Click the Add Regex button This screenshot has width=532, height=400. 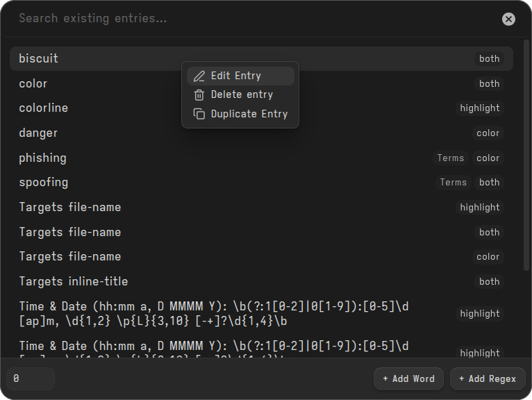tap(488, 378)
